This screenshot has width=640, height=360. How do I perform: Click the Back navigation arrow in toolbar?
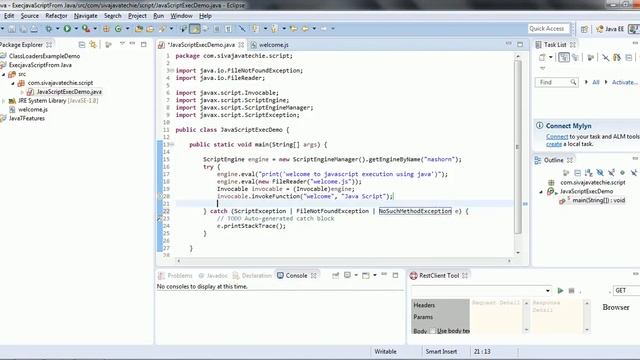pos(305,29)
